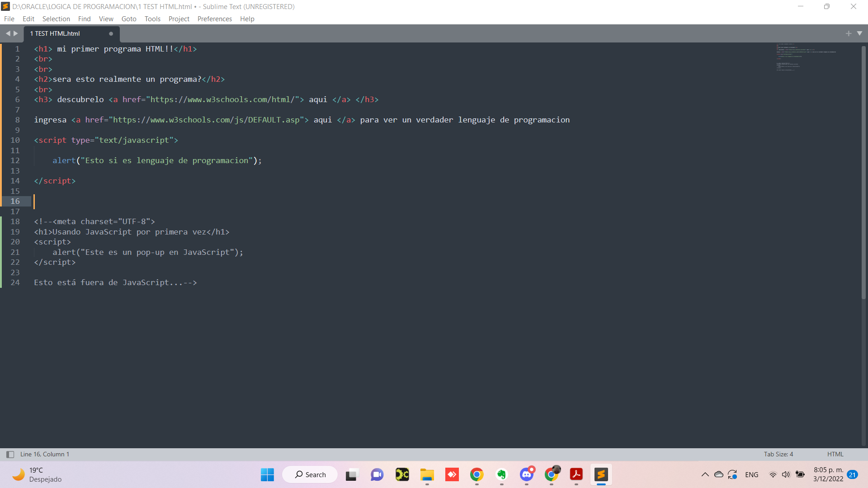Image resolution: width=868 pixels, height=488 pixels.
Task: Open the first Google Chrome taskbar icon
Action: (476, 474)
